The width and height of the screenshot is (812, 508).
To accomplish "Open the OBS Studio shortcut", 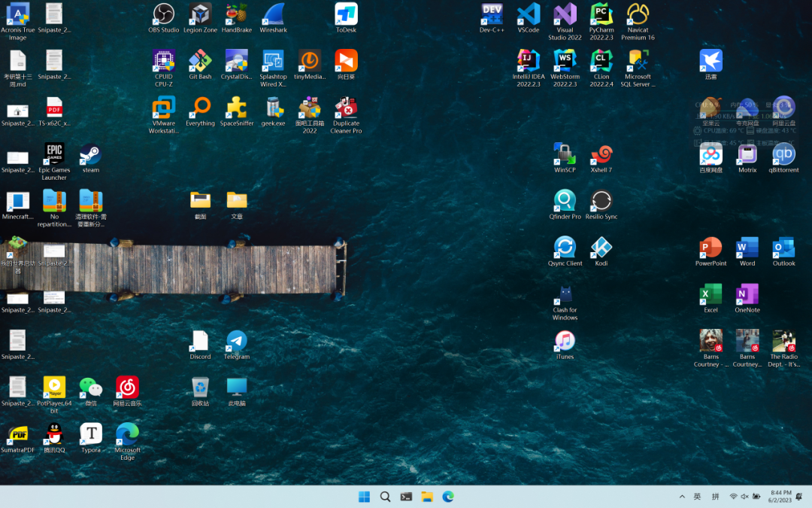I will click(x=164, y=18).
